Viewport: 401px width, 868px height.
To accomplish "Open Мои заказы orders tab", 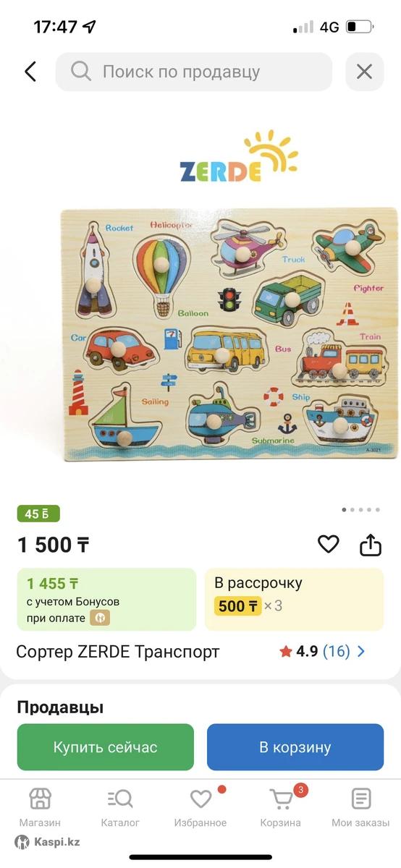I will coord(360,807).
